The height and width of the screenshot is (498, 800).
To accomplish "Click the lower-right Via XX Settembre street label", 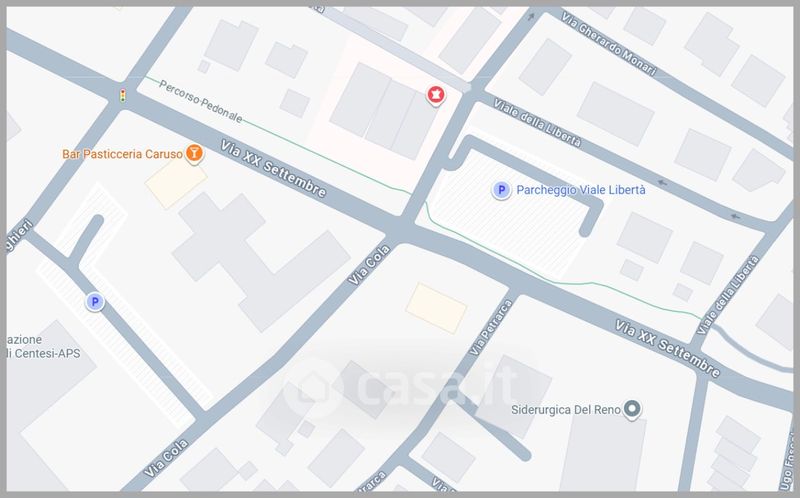I will coord(667,349).
